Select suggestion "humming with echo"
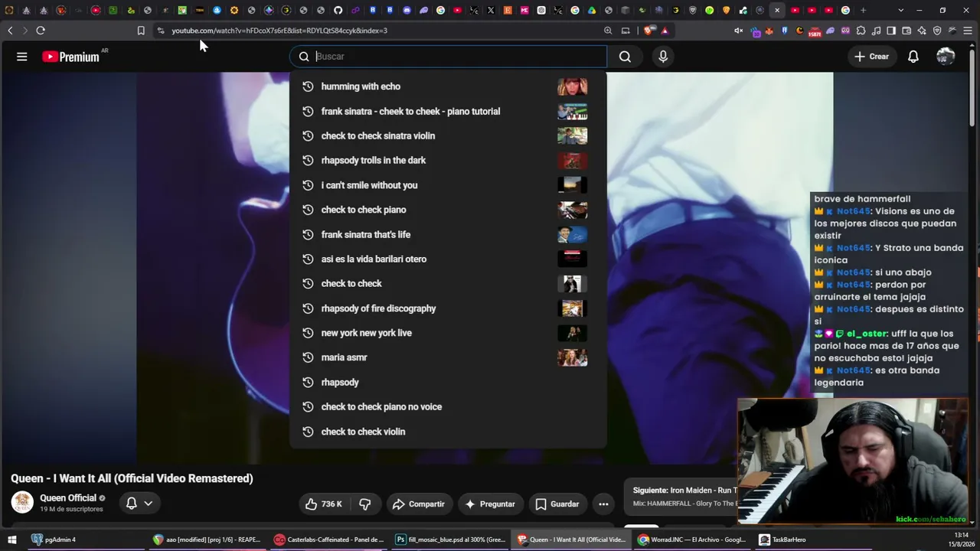The height and width of the screenshot is (551, 980). [x=448, y=86]
